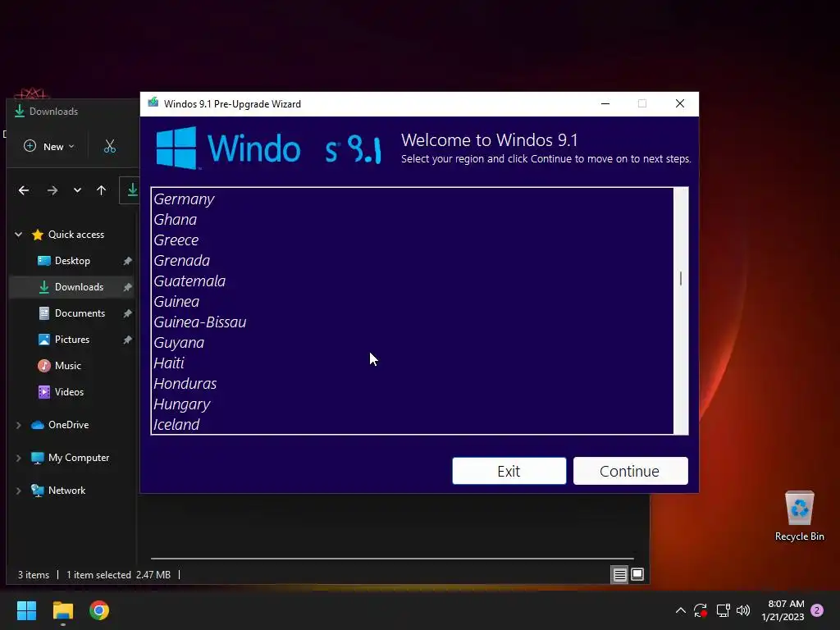The image size is (840, 630).
Task: Open the volume tray icon
Action: pyautogui.click(x=743, y=610)
